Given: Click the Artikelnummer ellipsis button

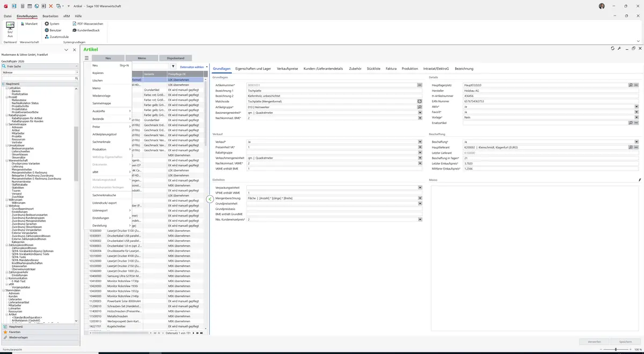Looking at the screenshot, I should coord(420,85).
